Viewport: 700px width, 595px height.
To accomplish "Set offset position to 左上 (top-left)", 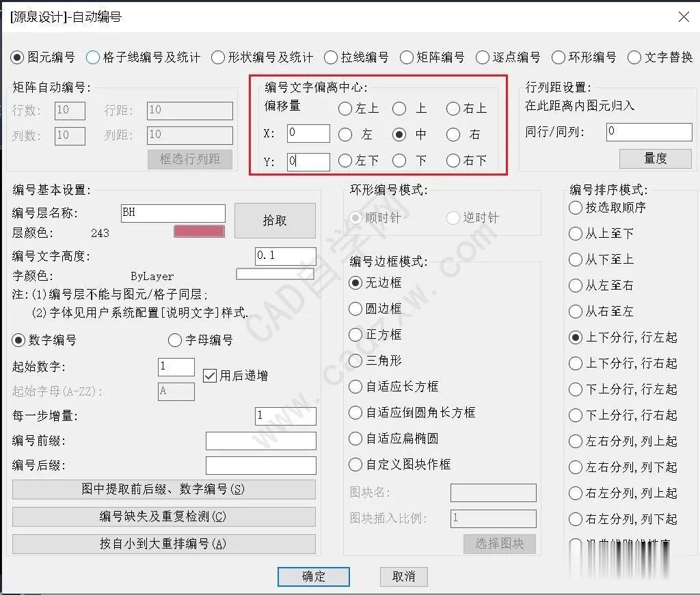I will click(346, 108).
